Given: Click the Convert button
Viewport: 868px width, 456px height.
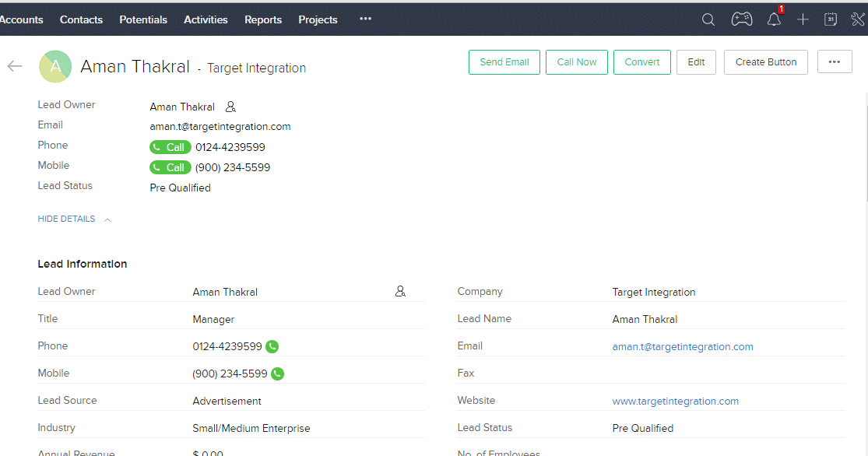Looking at the screenshot, I should tap(642, 62).
